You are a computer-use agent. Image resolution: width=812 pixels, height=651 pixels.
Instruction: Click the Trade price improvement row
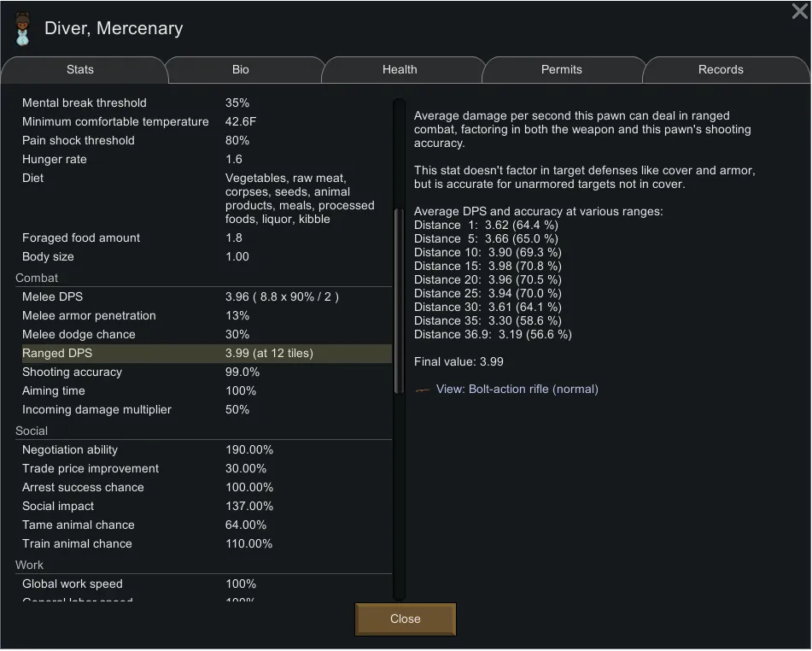(x=205, y=469)
